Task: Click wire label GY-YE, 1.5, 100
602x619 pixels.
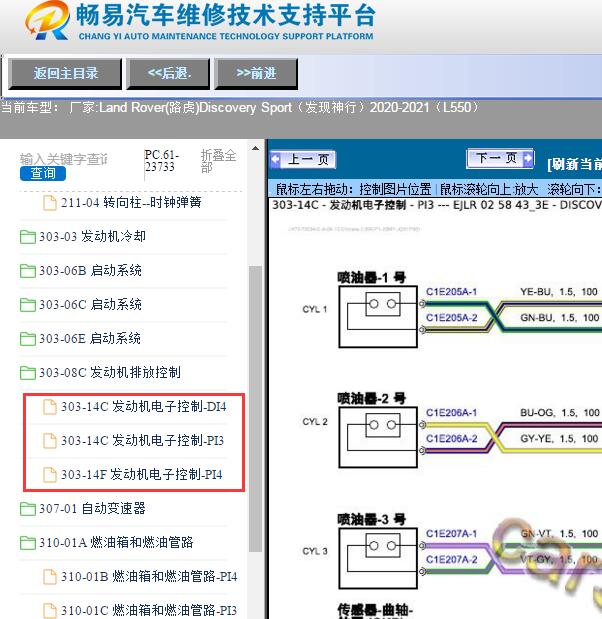Action: [x=559, y=439]
